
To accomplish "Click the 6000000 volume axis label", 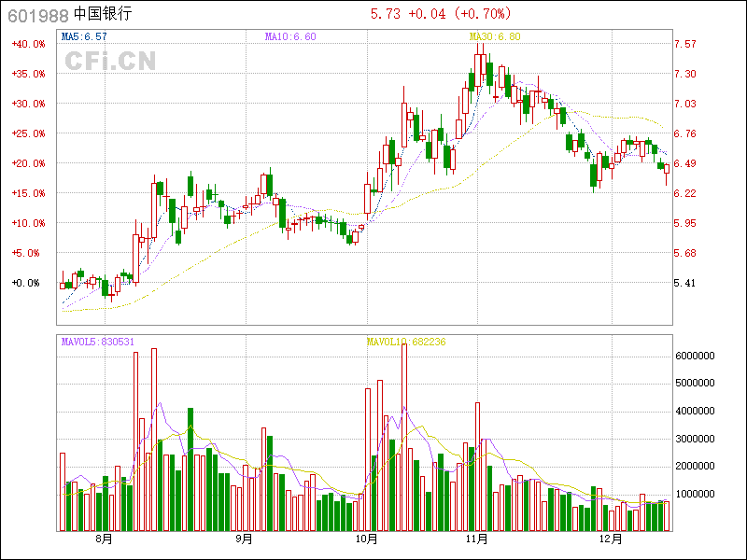I will tap(695, 356).
